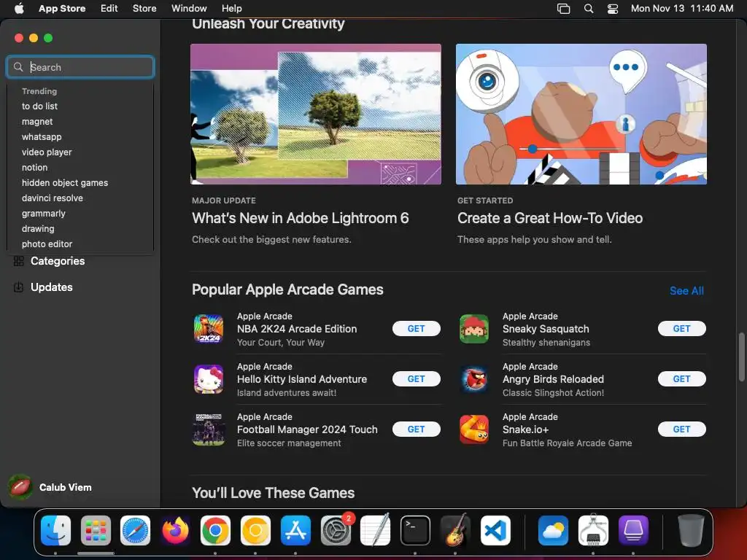Open Finder from the Dock
Viewport: 747px width, 560px height.
55,530
